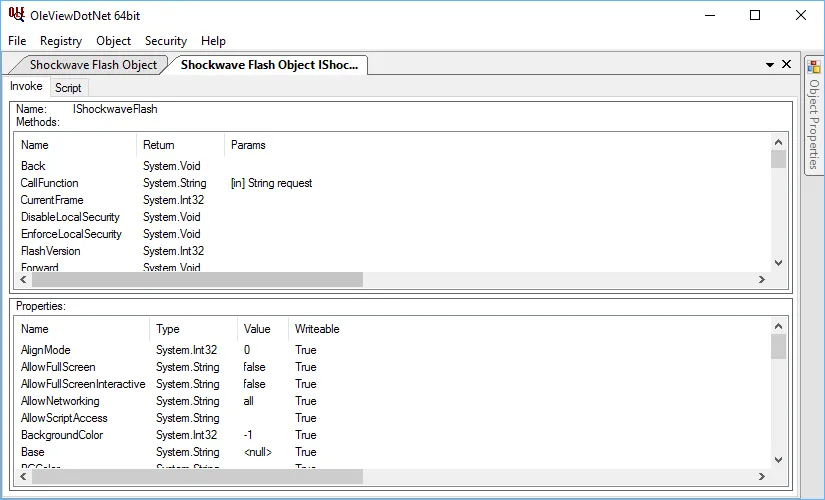Select the CallFunction method row

click(392, 183)
